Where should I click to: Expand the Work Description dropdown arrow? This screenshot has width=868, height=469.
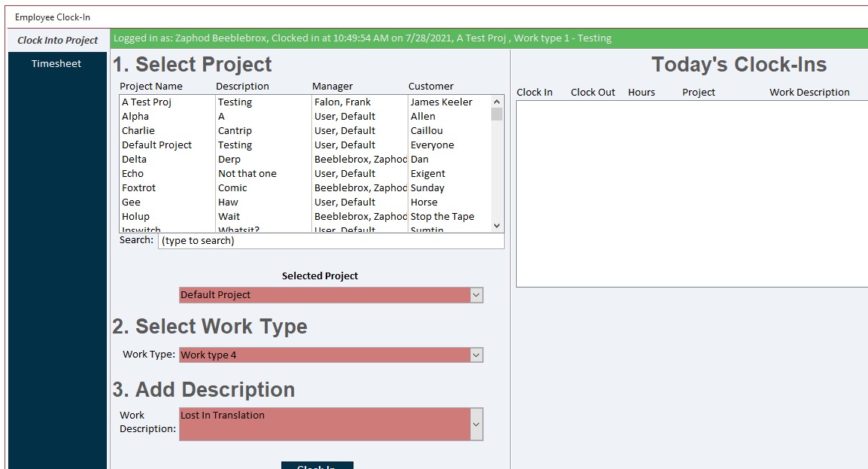475,425
